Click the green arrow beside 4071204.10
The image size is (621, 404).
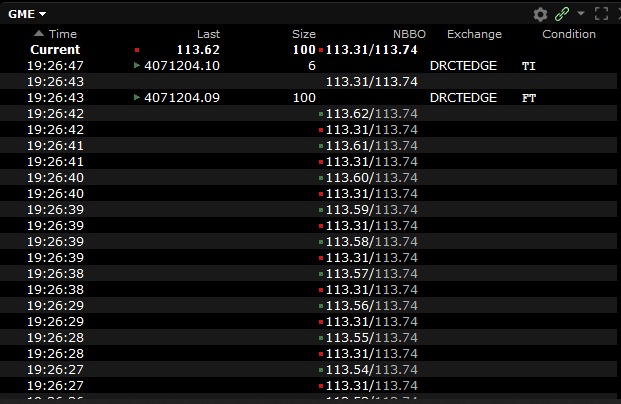click(137, 65)
